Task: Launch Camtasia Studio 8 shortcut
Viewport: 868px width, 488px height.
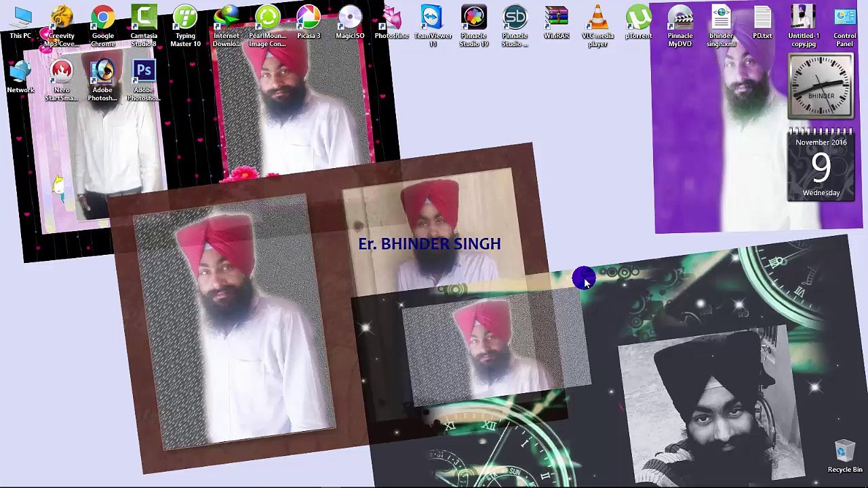Action: click(x=144, y=26)
